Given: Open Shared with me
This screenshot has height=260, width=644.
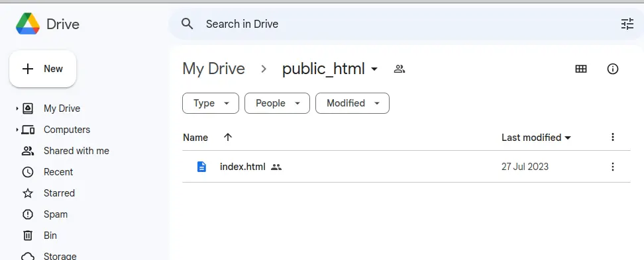Looking at the screenshot, I should coord(76,151).
